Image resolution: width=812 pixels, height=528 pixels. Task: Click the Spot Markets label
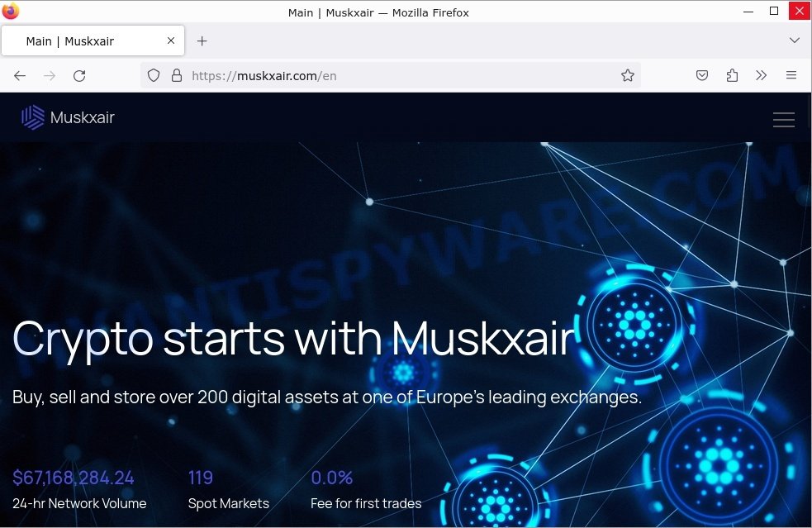228,504
